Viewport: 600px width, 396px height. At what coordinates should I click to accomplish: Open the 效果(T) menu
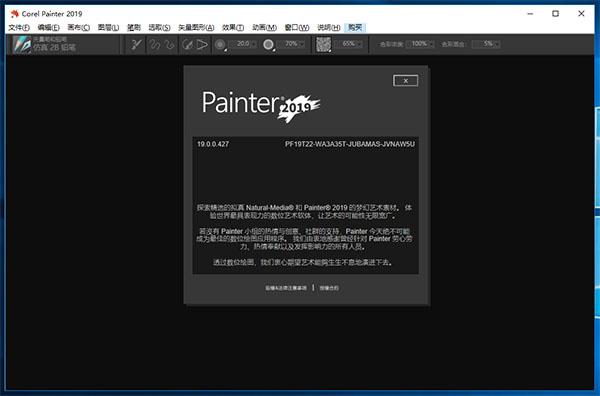point(233,28)
